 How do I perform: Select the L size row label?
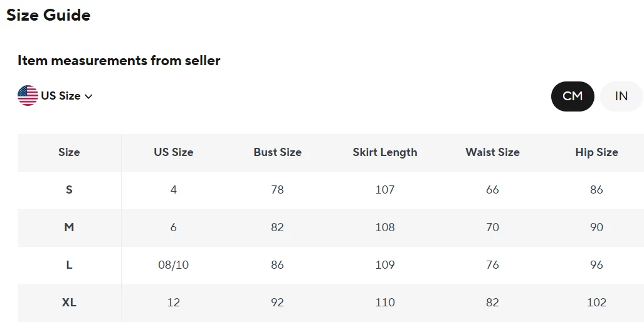(69, 265)
